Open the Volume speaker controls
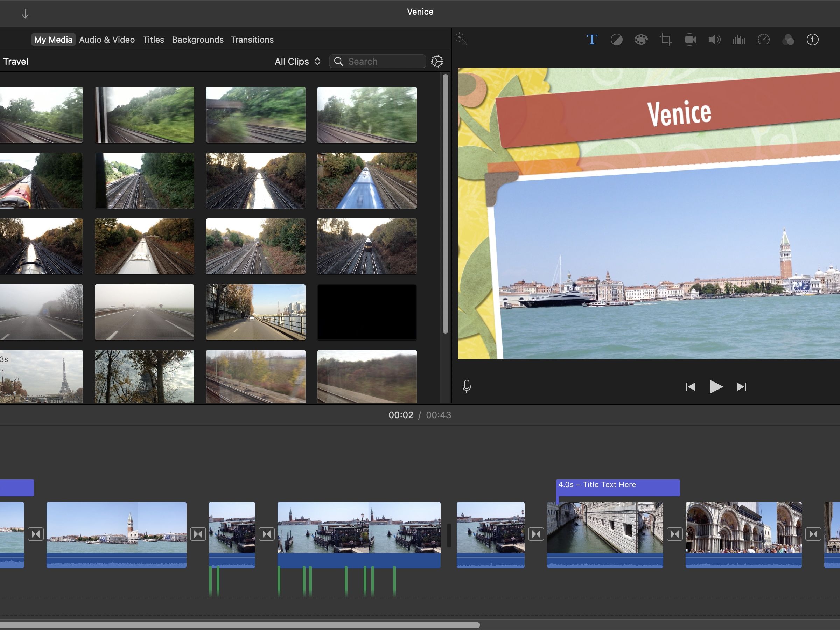 (x=714, y=40)
